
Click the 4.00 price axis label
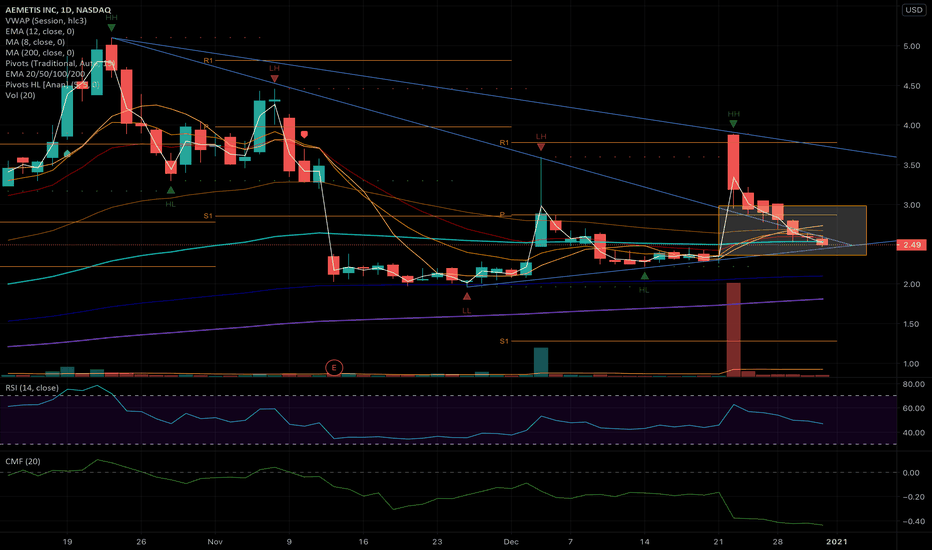click(x=911, y=126)
